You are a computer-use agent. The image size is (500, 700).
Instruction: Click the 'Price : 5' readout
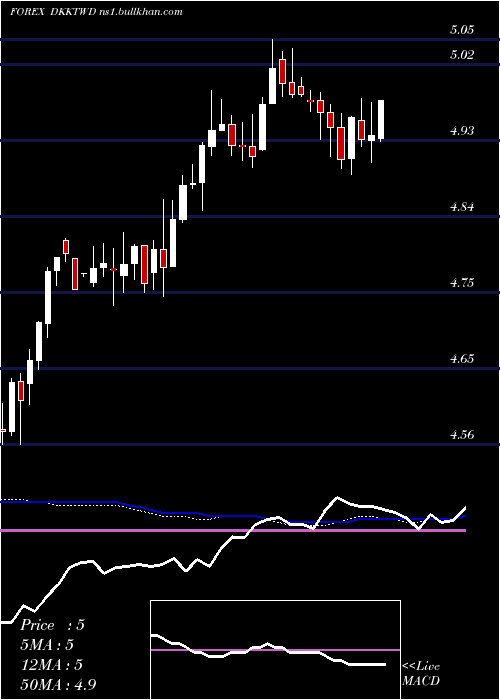(x=52, y=625)
